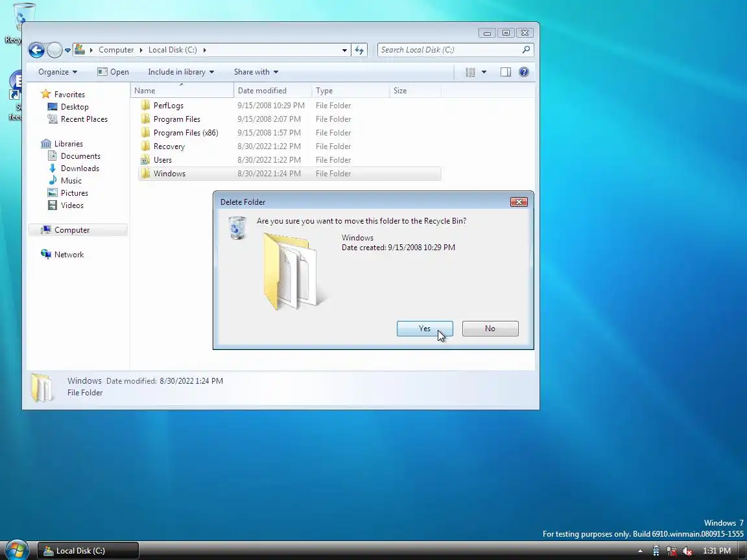Open the Videos library

coord(72,205)
